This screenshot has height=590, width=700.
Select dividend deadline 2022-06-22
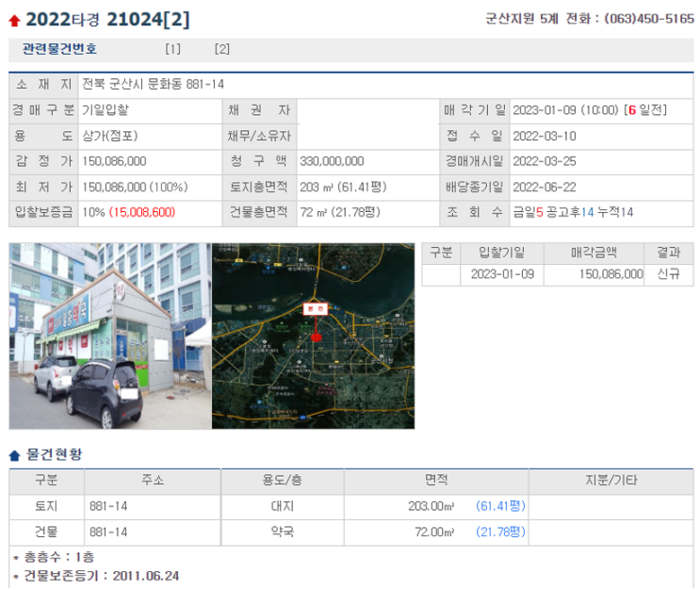click(x=545, y=188)
